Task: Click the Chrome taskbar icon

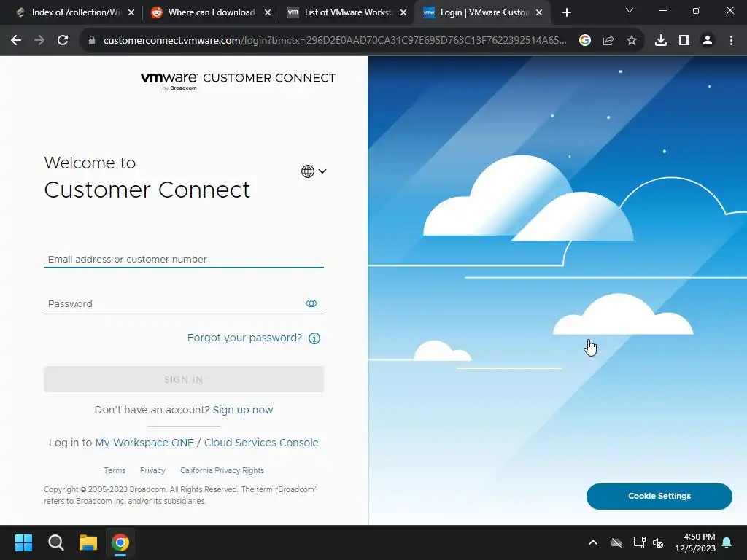Action: (x=120, y=542)
